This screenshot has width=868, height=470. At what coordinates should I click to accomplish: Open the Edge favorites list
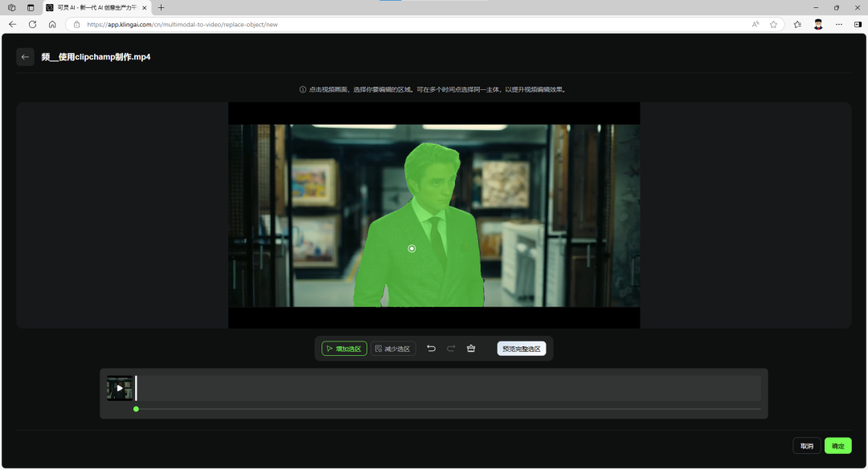tap(797, 24)
